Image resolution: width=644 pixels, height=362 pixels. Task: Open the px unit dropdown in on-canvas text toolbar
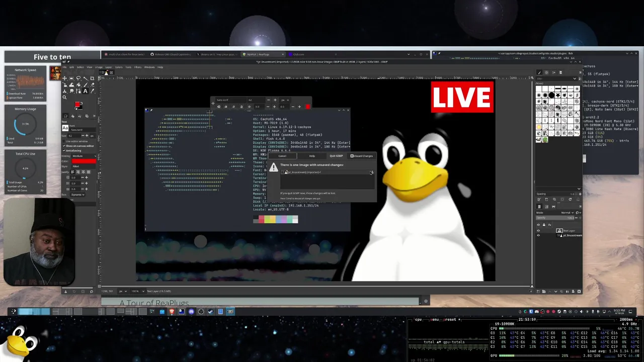[285, 100]
